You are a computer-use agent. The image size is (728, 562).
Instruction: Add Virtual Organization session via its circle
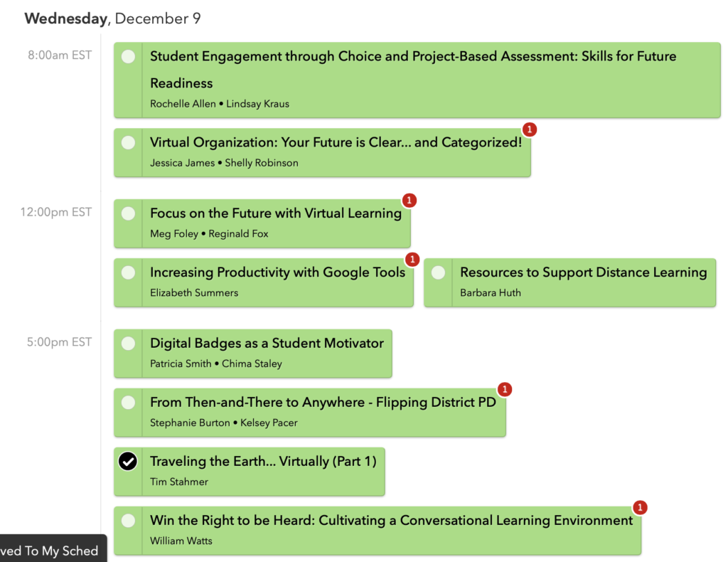point(128,142)
